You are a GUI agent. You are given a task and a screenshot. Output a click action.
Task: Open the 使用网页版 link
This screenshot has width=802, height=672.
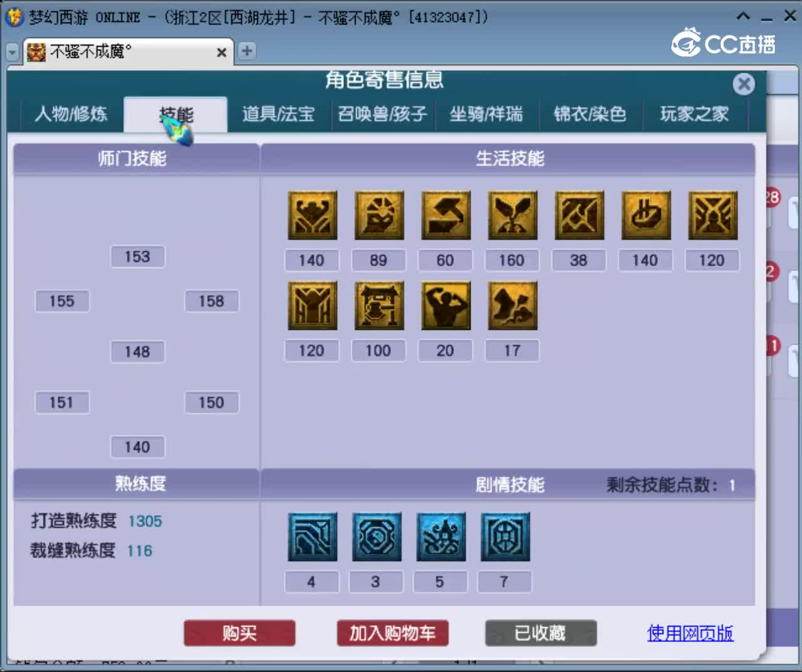pos(690,633)
